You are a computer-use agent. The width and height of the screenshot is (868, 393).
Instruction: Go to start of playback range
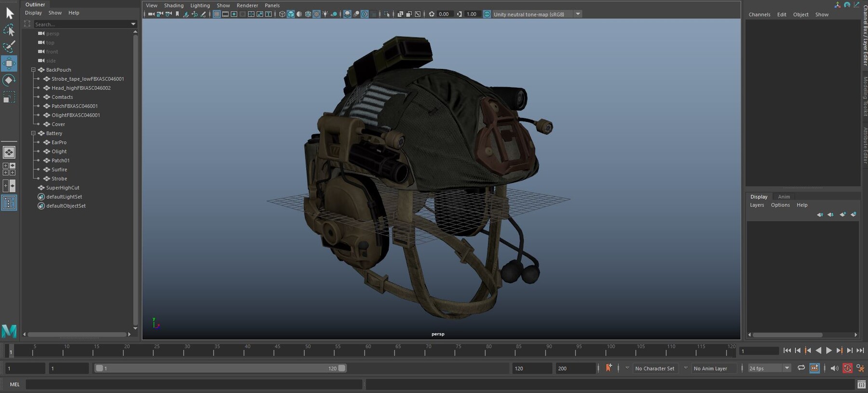[x=787, y=351]
